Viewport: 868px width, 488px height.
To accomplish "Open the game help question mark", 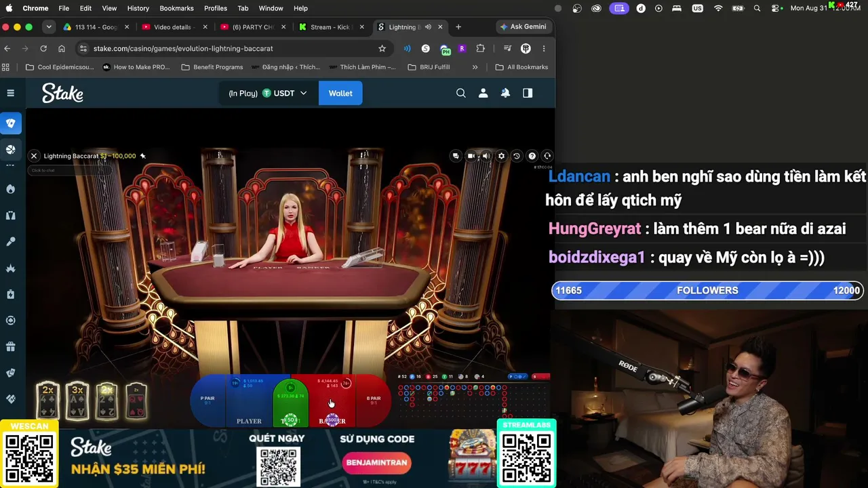I will point(532,156).
